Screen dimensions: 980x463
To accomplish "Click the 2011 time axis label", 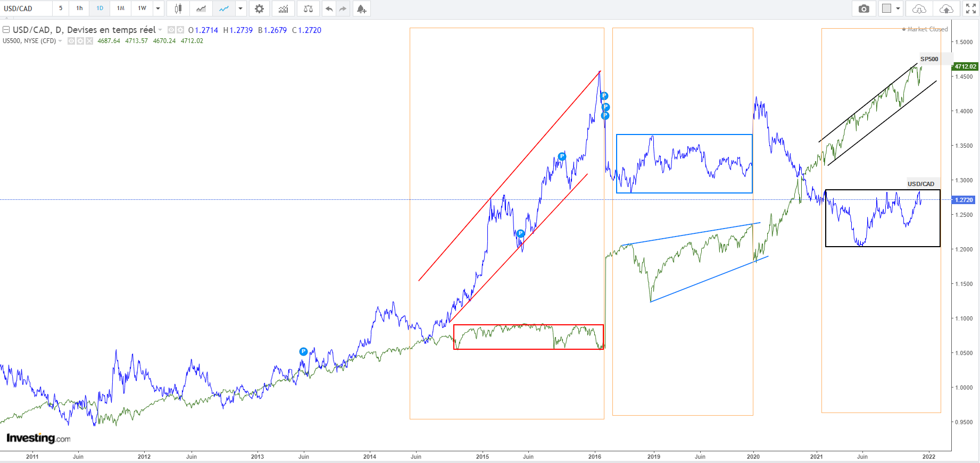I will coord(32,457).
